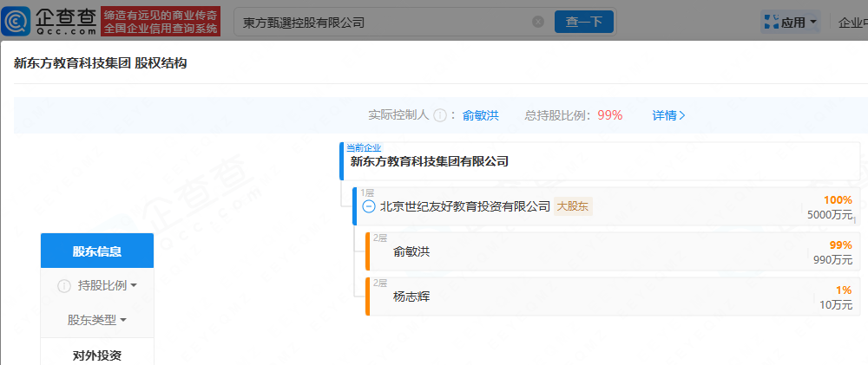Switch to the 股东信息 tab

click(97, 251)
